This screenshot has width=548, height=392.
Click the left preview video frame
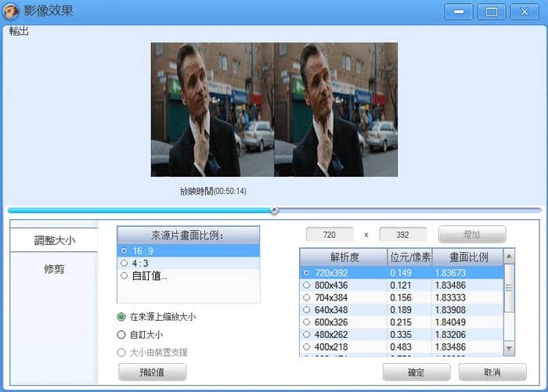(212, 110)
